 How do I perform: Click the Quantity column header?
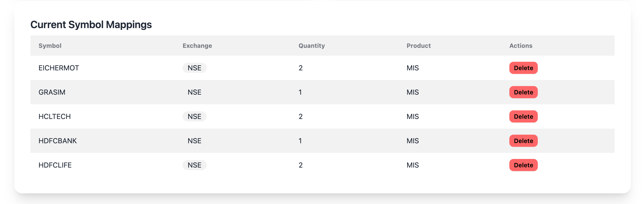312,46
